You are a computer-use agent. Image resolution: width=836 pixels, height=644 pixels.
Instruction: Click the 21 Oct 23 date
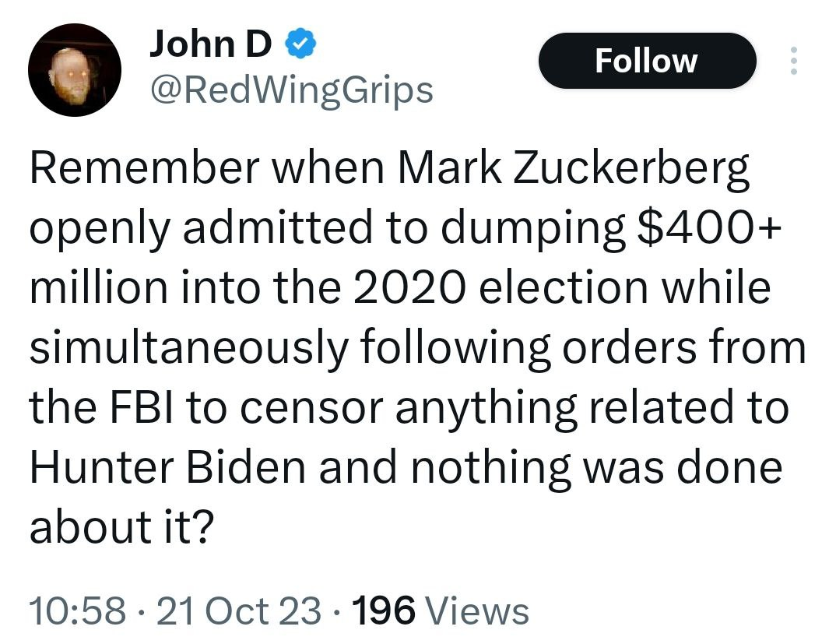[x=239, y=611]
